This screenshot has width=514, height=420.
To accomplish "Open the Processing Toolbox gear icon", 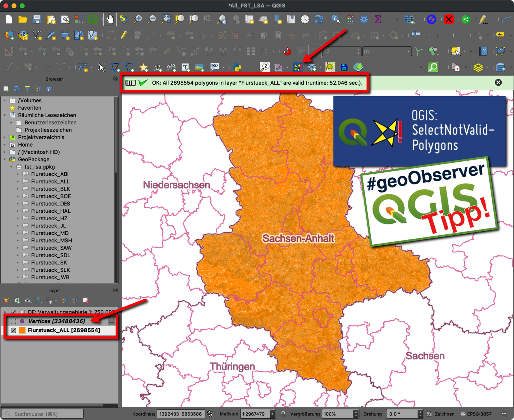I will [364, 20].
